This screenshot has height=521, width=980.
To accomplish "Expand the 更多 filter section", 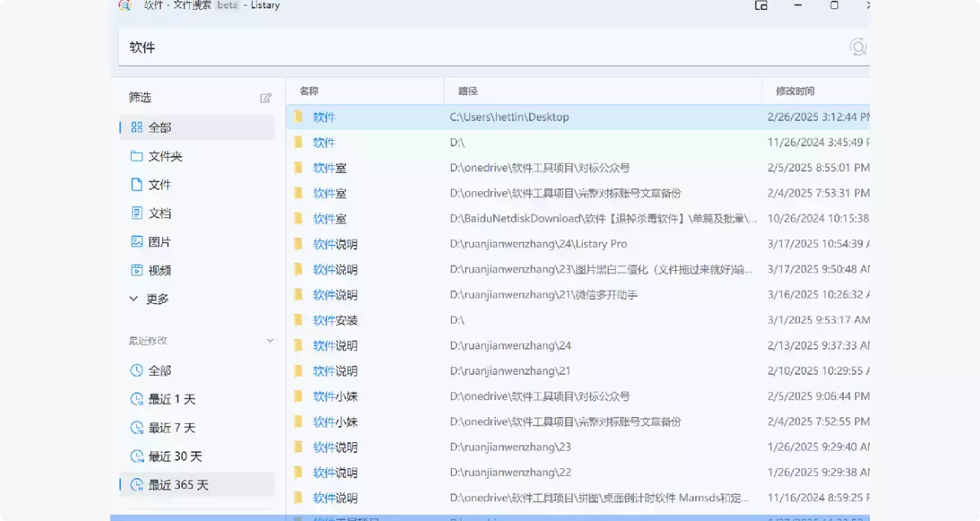I will (x=152, y=298).
